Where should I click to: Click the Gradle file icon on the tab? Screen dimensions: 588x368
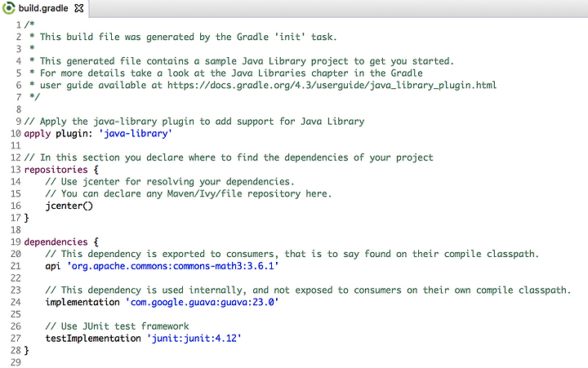(9, 8)
